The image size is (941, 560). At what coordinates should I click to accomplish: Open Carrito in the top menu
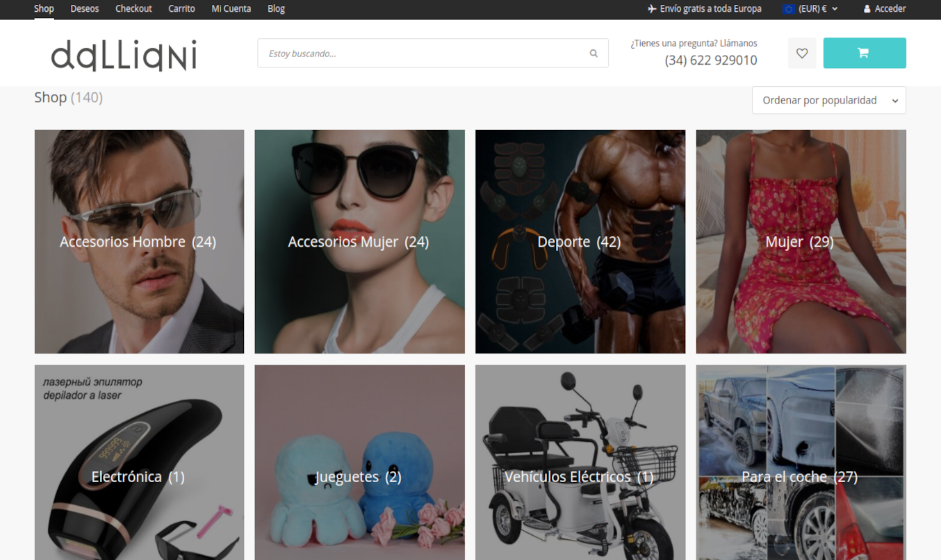click(181, 9)
